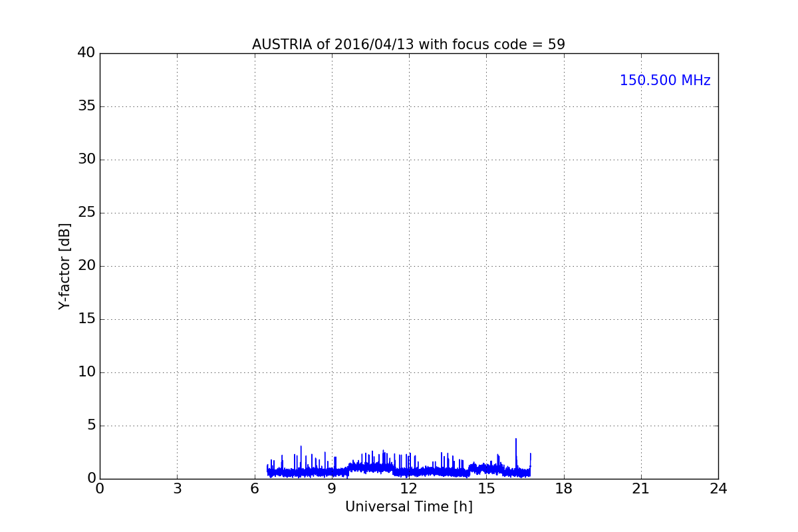The height and width of the screenshot is (532, 798).
Task: Click the y-axis tick label '40'
Action: point(86,53)
